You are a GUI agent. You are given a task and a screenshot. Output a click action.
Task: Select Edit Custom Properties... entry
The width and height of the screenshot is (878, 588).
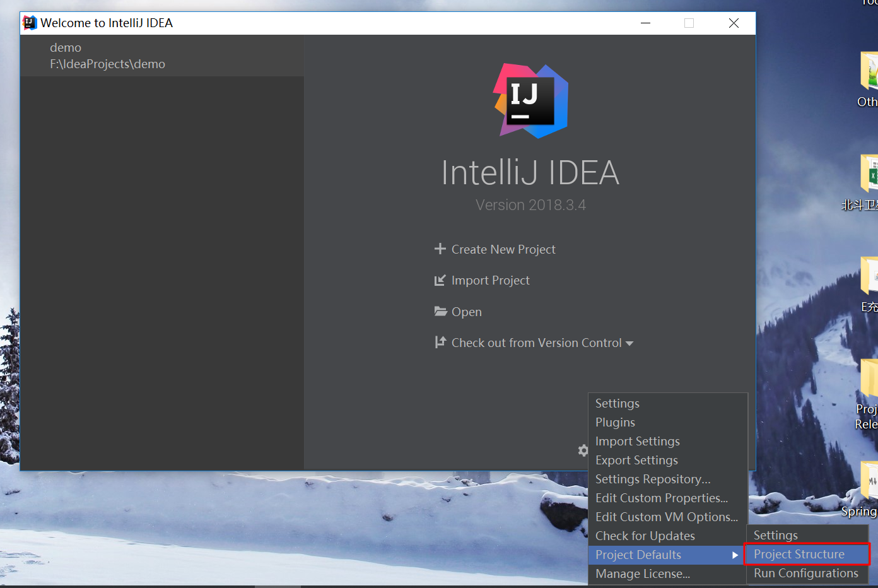(x=668, y=498)
